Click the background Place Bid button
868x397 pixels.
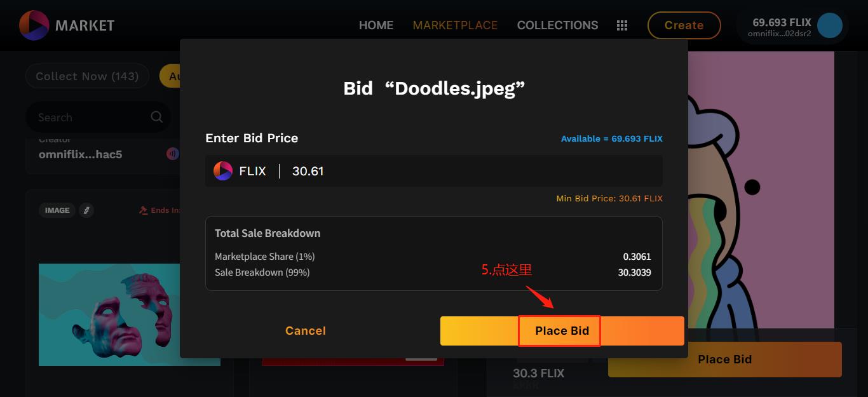(725, 360)
